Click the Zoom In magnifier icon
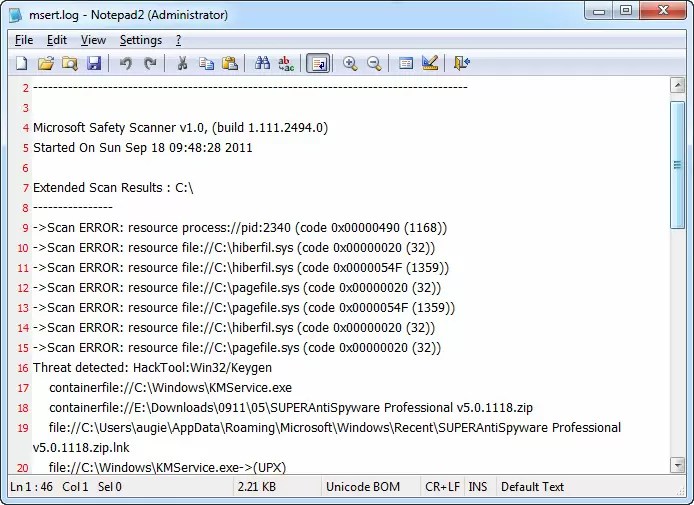 [350, 63]
